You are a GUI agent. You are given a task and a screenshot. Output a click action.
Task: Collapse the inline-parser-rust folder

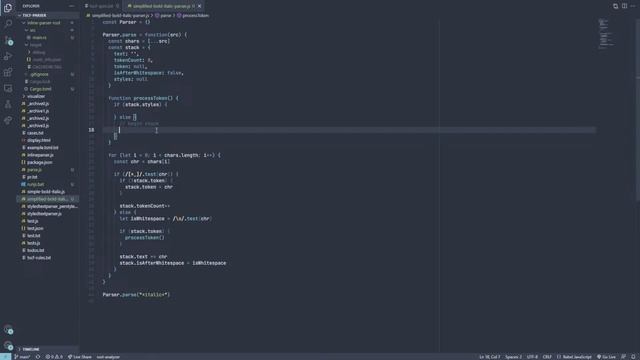(48, 23)
